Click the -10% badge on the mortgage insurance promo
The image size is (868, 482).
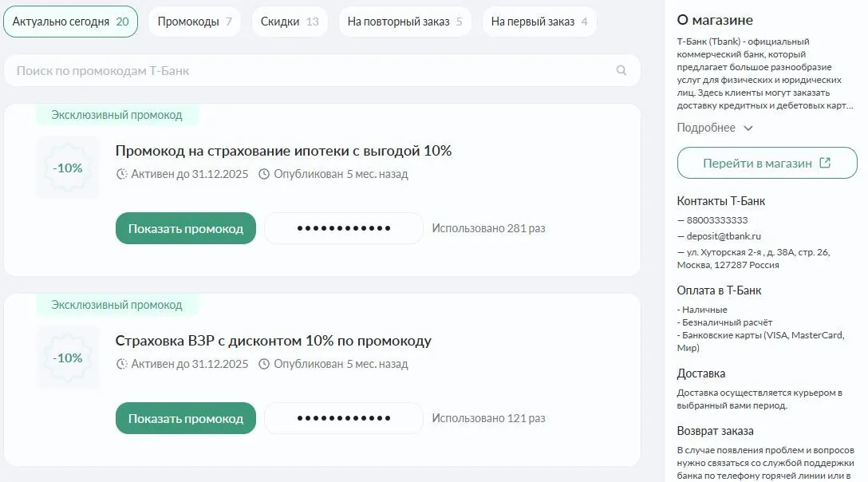67,168
